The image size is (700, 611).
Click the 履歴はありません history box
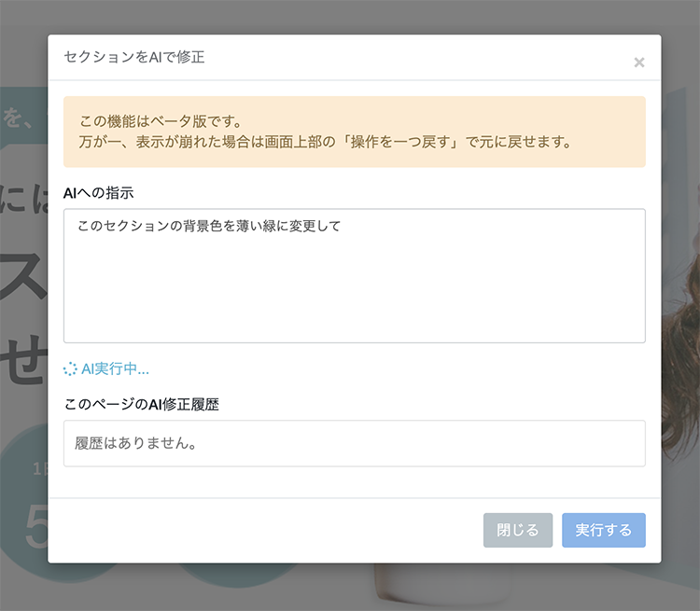(x=355, y=443)
